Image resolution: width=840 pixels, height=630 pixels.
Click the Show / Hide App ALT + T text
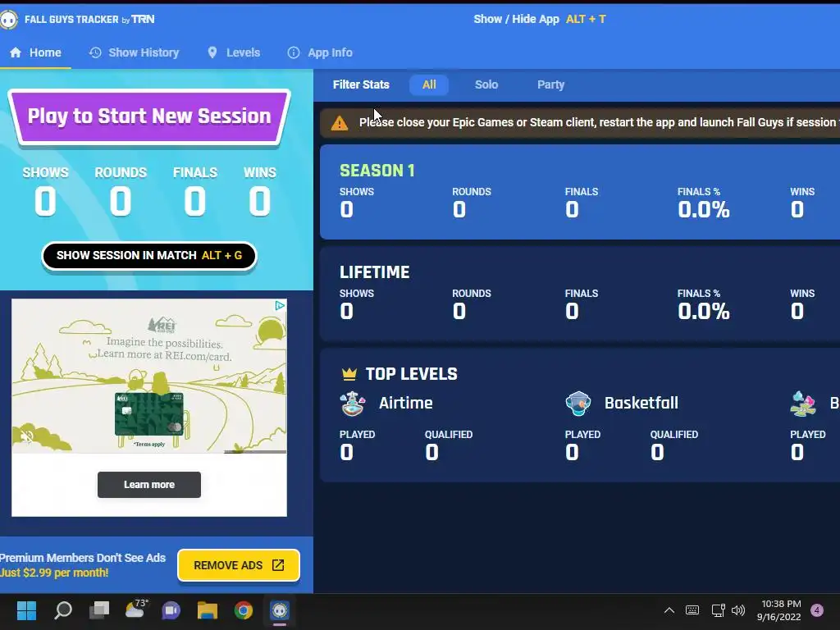pyautogui.click(x=540, y=20)
